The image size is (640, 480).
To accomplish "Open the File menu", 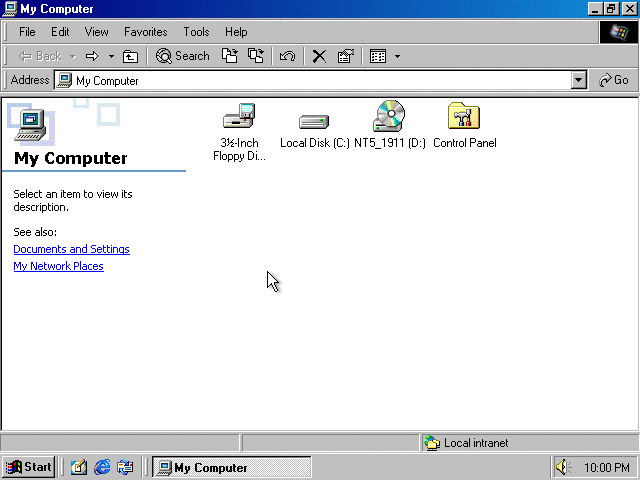I will click(x=27, y=32).
